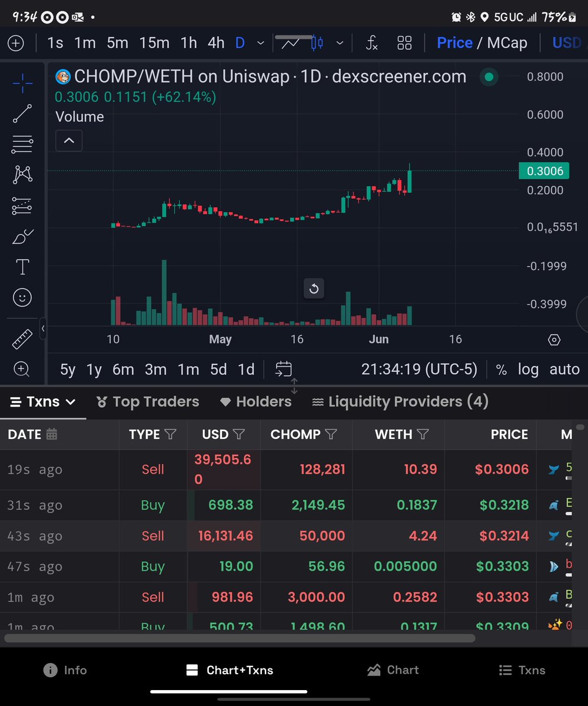The height and width of the screenshot is (706, 588).
Task: Filter the TYPE column in transactions
Action: tap(171, 434)
